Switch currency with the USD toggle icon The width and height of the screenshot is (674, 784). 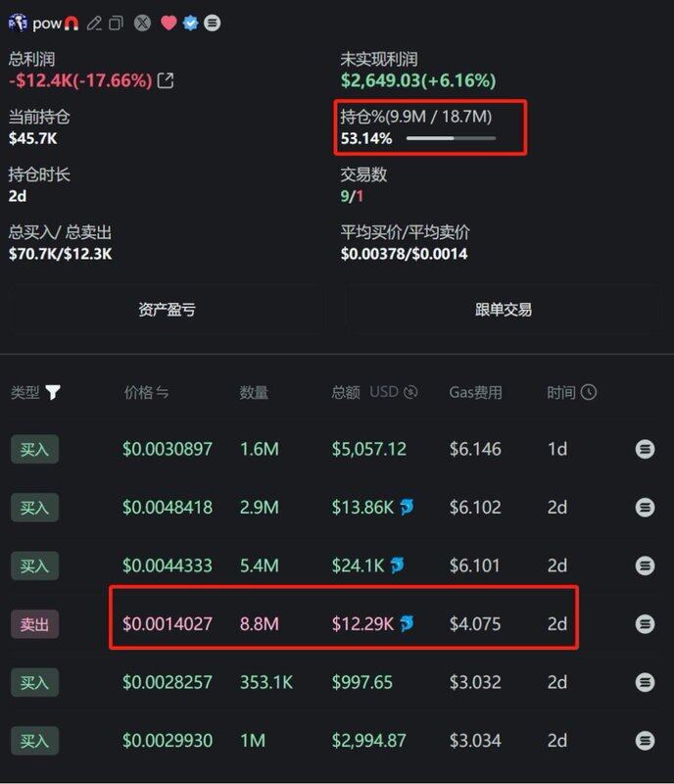point(410,392)
